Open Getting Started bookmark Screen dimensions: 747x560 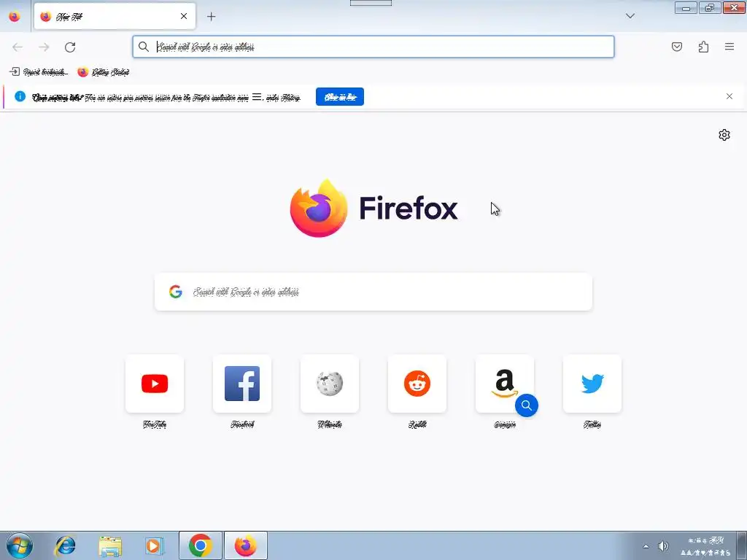(x=104, y=72)
